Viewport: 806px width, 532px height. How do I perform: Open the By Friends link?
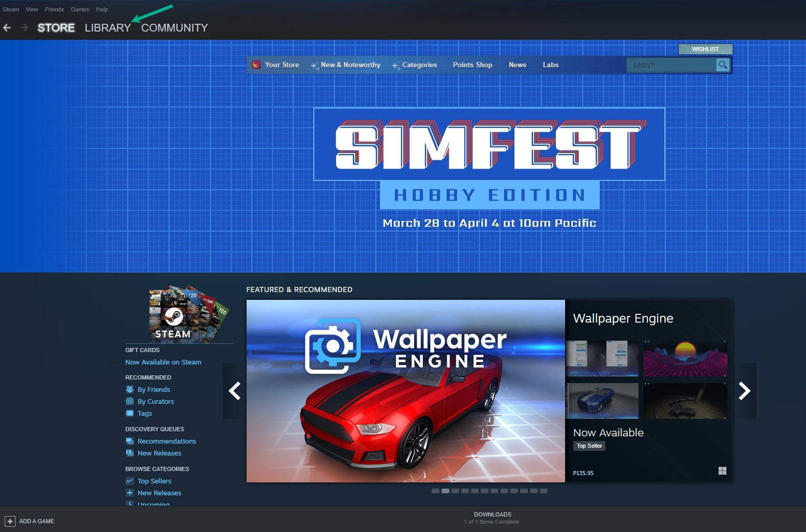(x=154, y=389)
